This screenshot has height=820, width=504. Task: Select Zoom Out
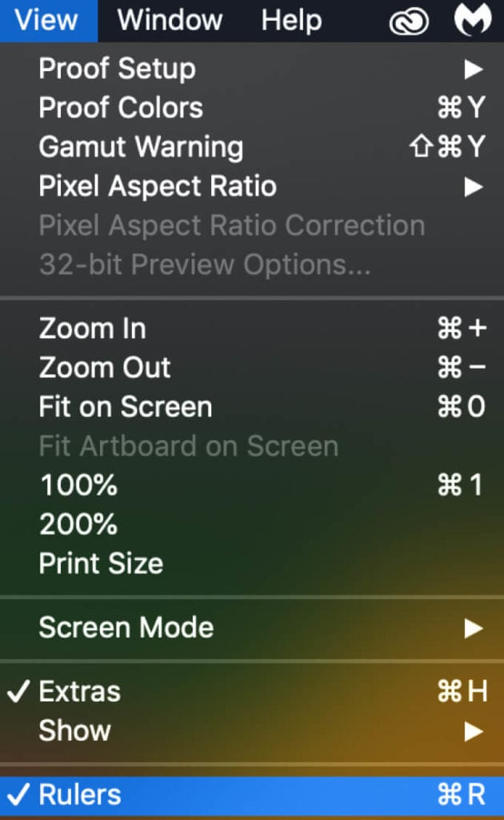click(x=105, y=368)
